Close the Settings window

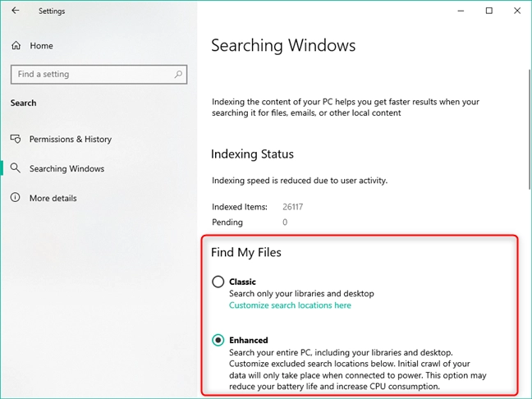[x=517, y=11]
